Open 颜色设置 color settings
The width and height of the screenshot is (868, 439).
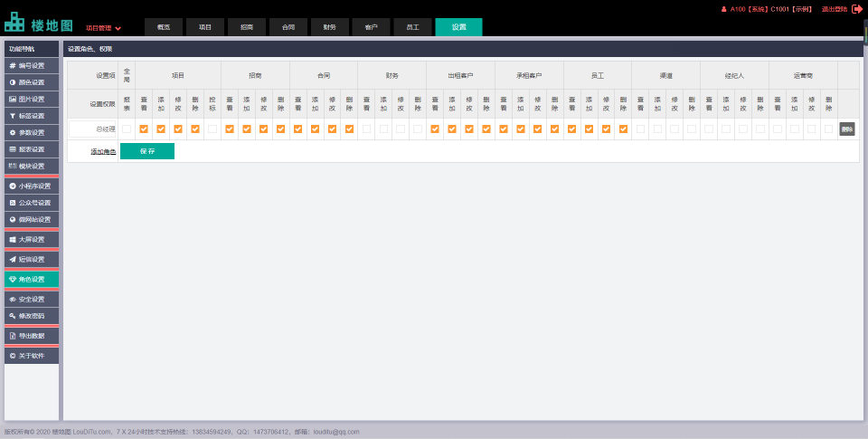point(32,82)
